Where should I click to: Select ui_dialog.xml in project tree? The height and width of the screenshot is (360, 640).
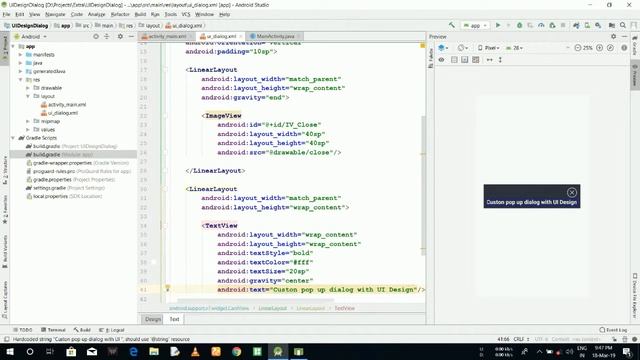pos(59,113)
